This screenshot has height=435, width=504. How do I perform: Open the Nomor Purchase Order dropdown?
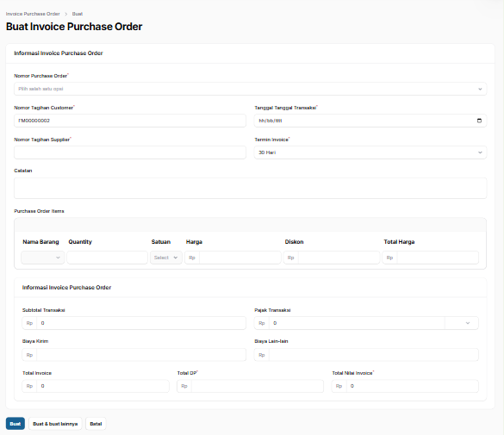pos(250,89)
